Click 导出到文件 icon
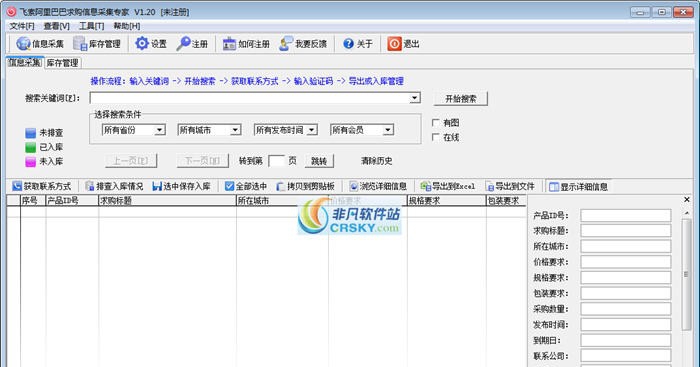Screen dimensions: 700x367 [x=490, y=186]
